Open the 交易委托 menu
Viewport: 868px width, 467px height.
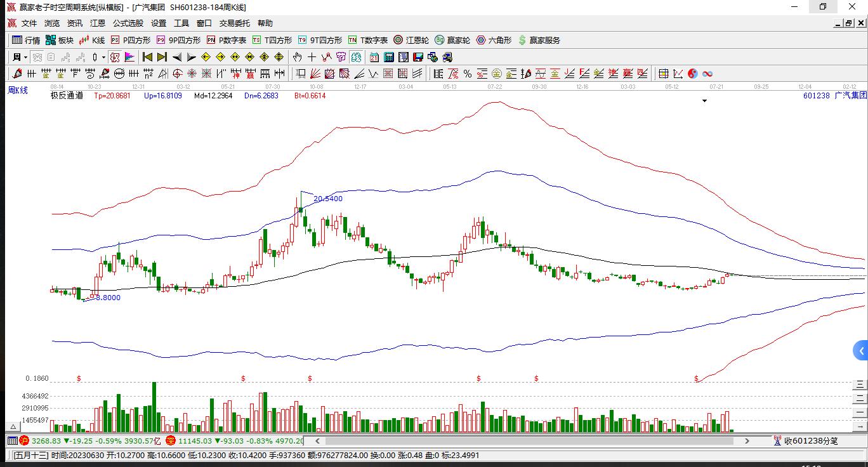click(235, 23)
